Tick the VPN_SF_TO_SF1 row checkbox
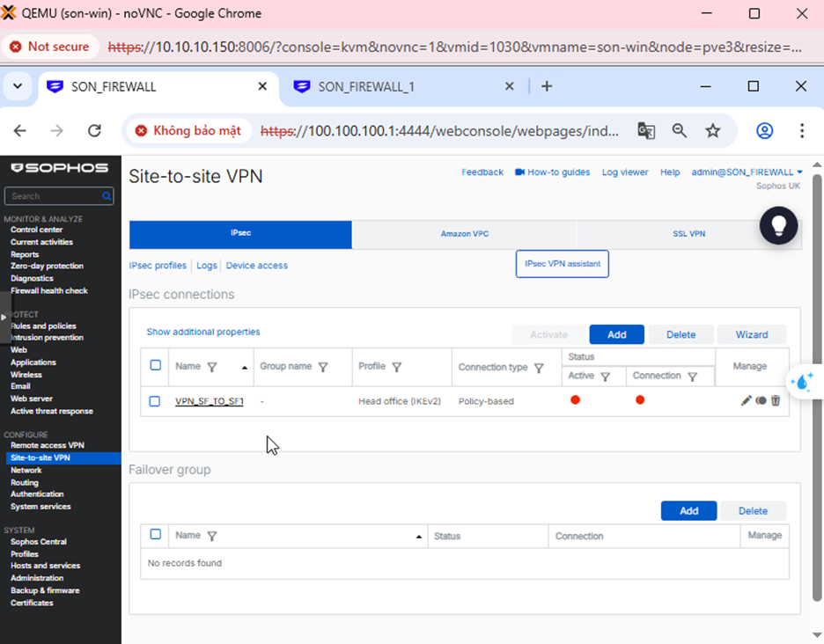The image size is (824, 644). click(155, 401)
